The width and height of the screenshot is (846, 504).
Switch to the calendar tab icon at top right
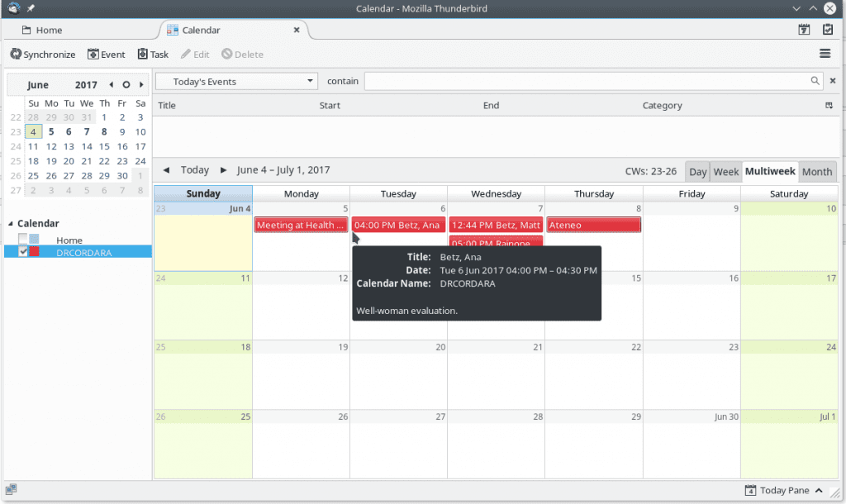(804, 30)
